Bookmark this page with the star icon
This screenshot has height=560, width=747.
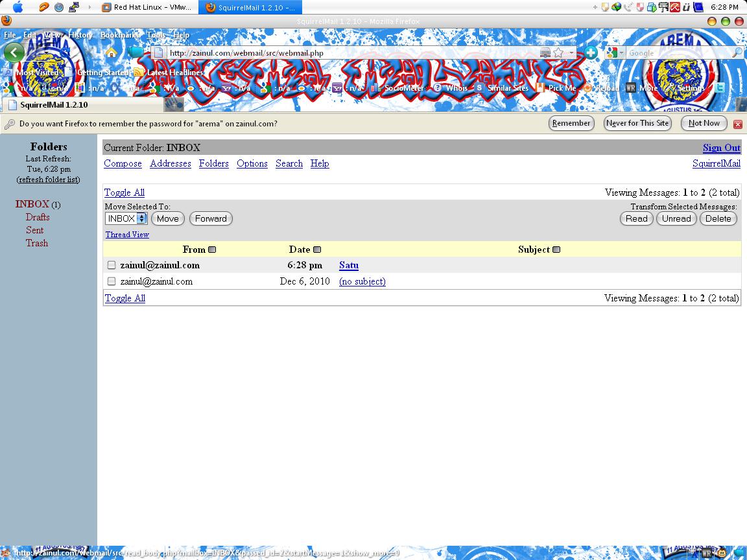(558, 53)
